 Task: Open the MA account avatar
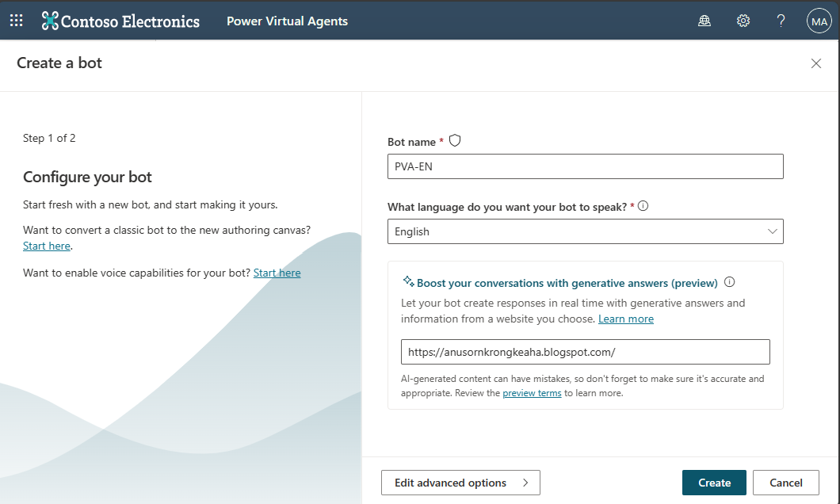(x=819, y=21)
